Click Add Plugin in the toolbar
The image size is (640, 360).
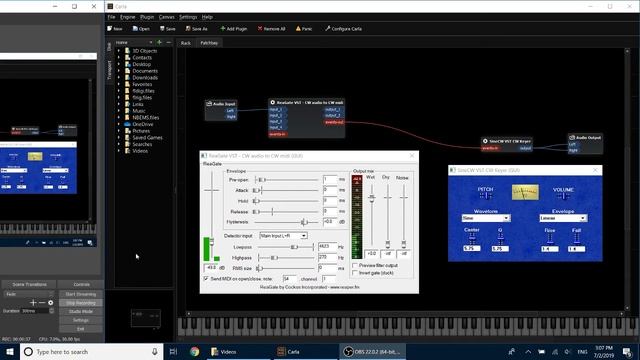pyautogui.click(x=234, y=29)
